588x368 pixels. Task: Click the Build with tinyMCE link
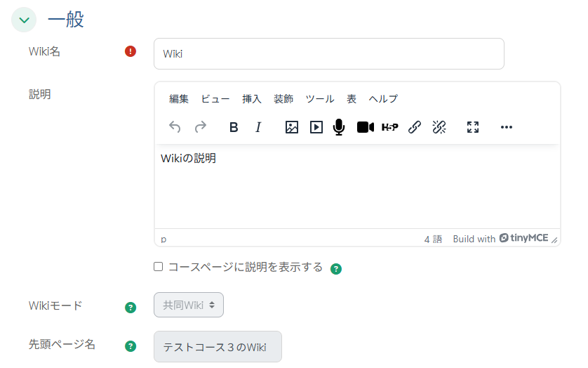(x=500, y=239)
